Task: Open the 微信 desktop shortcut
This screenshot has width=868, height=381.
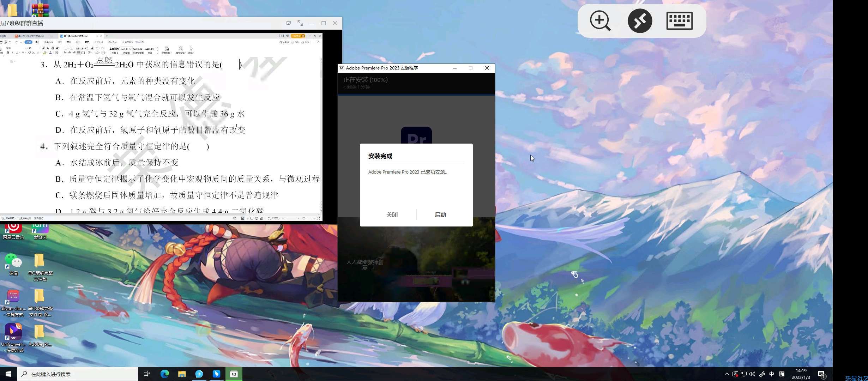Action: (13, 265)
